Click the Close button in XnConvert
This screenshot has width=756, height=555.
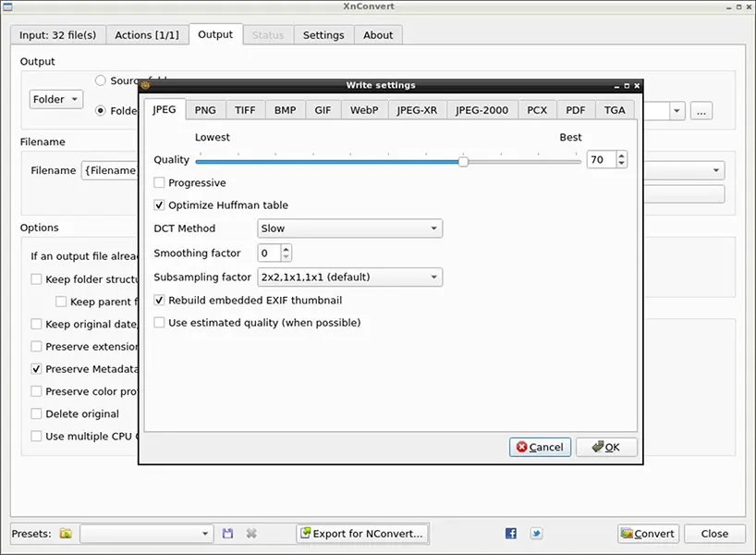click(x=714, y=534)
